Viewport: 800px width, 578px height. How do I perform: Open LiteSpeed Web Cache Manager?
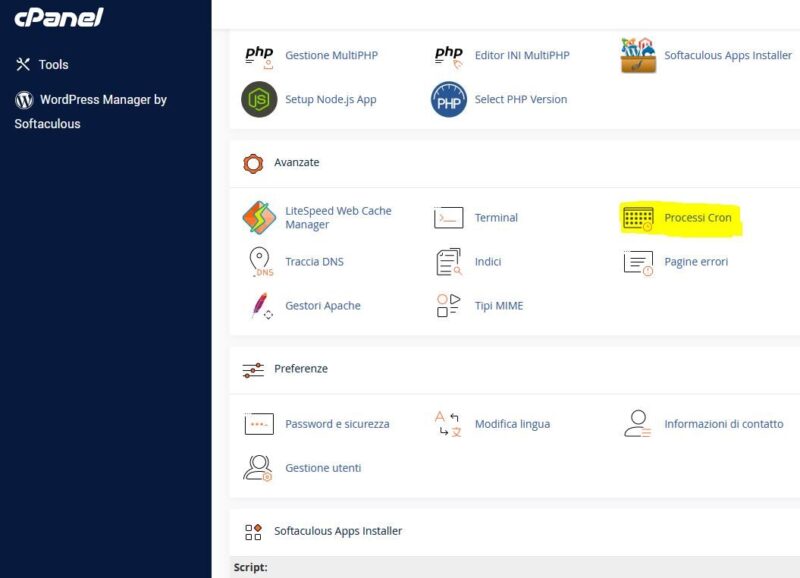338,217
